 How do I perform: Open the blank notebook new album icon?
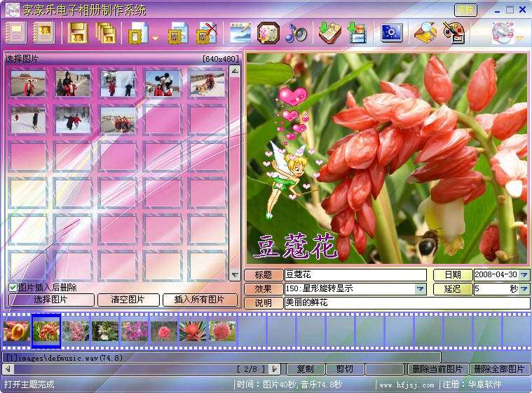coord(15,33)
